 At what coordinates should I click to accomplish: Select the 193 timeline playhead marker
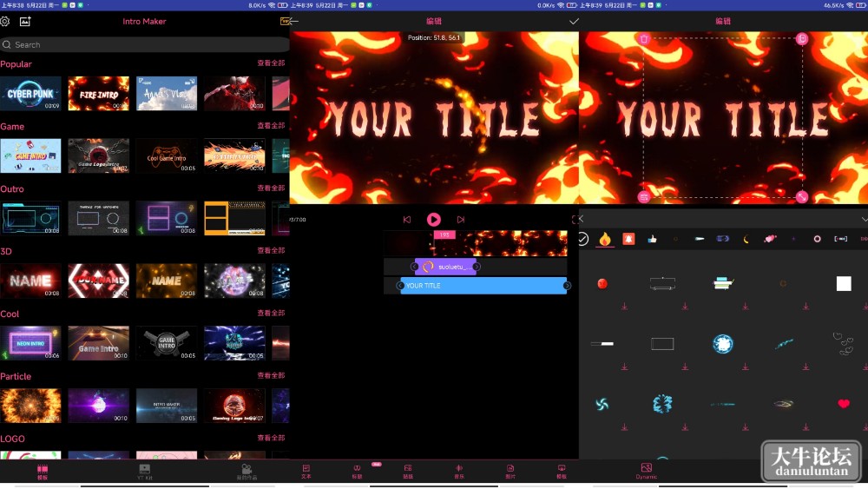pyautogui.click(x=444, y=235)
